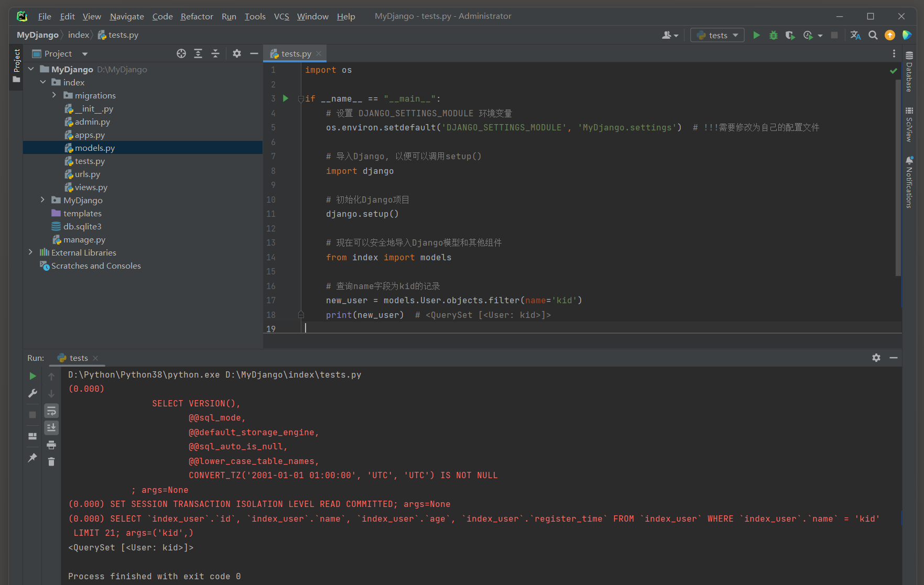Collapse the MyDjango root folder
924x585 pixels.
click(x=31, y=69)
